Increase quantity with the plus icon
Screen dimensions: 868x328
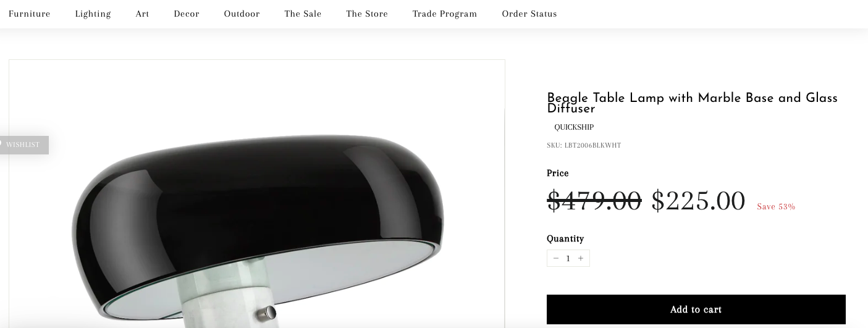tap(581, 258)
